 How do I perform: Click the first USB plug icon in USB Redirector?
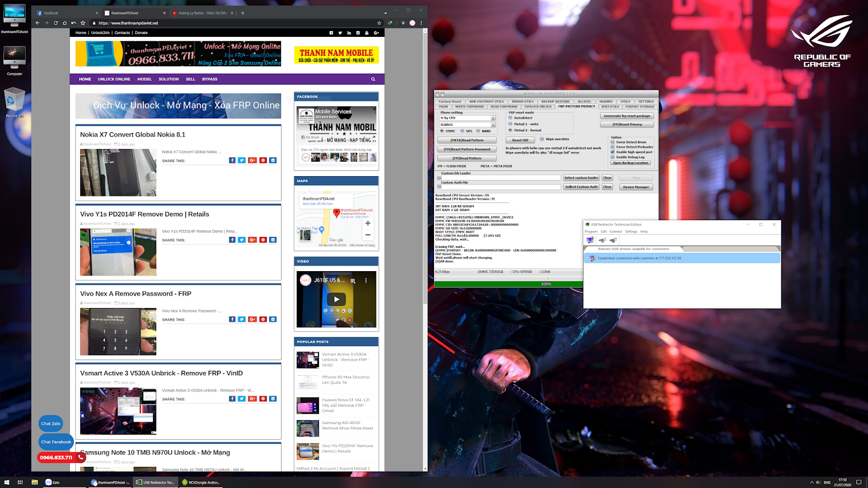pos(602,240)
